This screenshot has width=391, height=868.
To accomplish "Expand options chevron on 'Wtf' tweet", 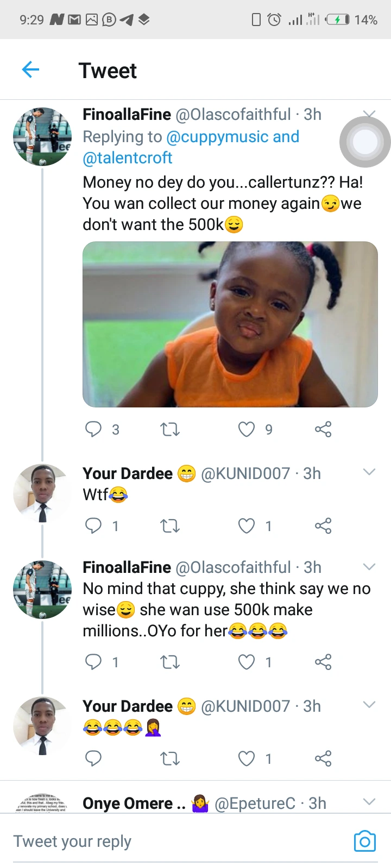I will (x=369, y=472).
